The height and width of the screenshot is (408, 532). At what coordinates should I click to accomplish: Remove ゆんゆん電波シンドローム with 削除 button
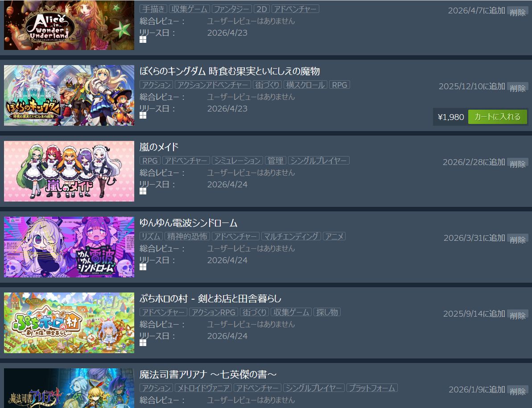coord(517,240)
